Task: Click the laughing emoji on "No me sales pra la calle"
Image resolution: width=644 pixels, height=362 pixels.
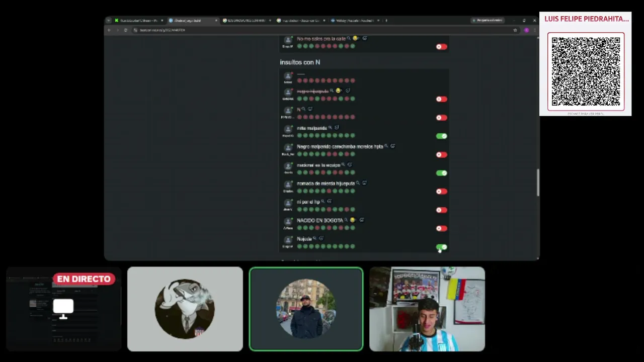Action: point(355,38)
